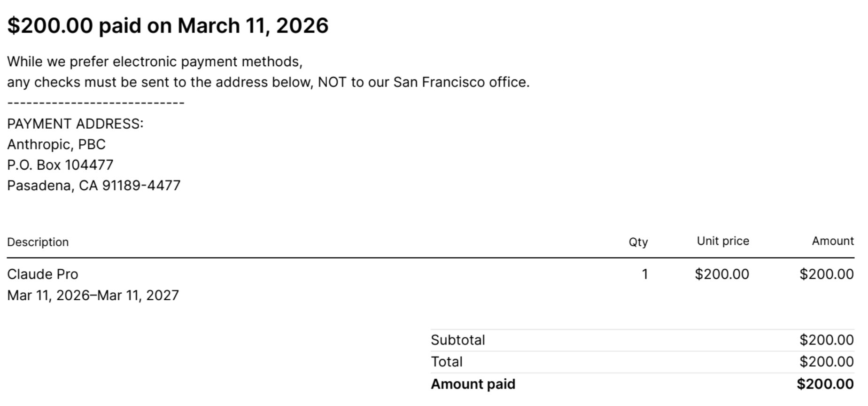Select the PAYMENT ADDRESS label
Viewport: 868px width, 406px height.
pos(75,124)
